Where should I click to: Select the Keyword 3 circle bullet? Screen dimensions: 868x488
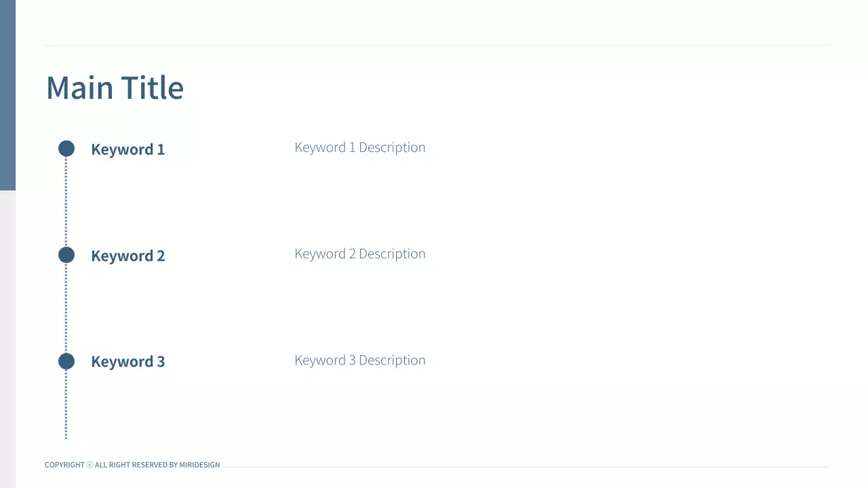click(66, 361)
